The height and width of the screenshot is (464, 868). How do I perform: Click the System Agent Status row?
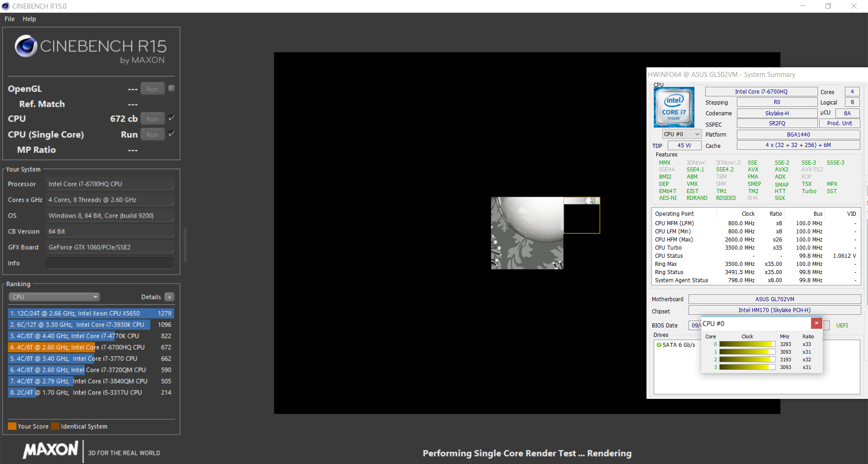pyautogui.click(x=755, y=280)
